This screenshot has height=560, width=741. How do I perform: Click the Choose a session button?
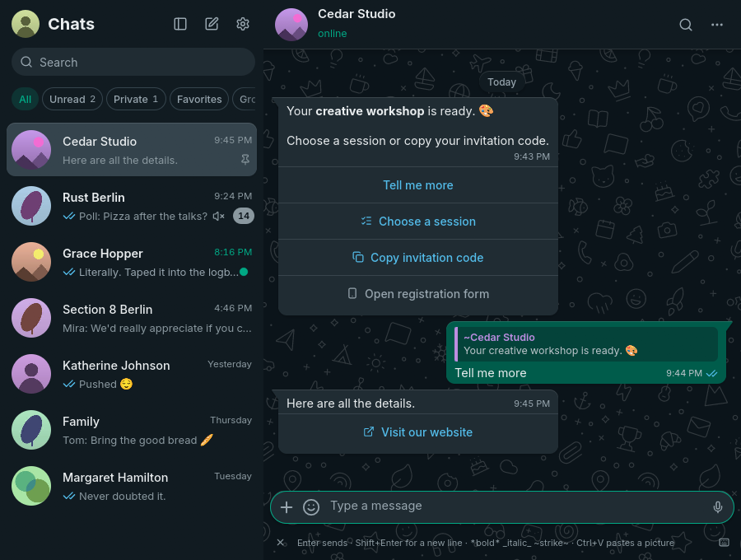pyautogui.click(x=417, y=222)
